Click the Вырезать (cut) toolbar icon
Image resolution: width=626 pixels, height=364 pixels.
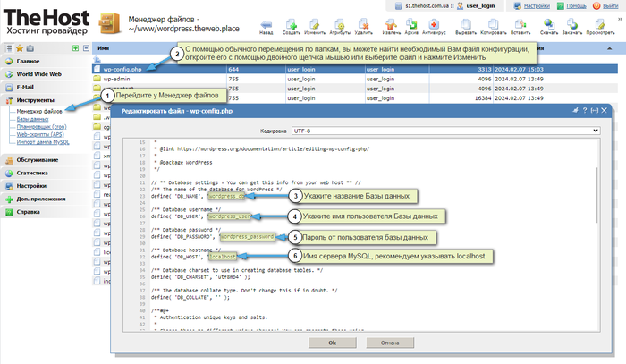(466, 27)
